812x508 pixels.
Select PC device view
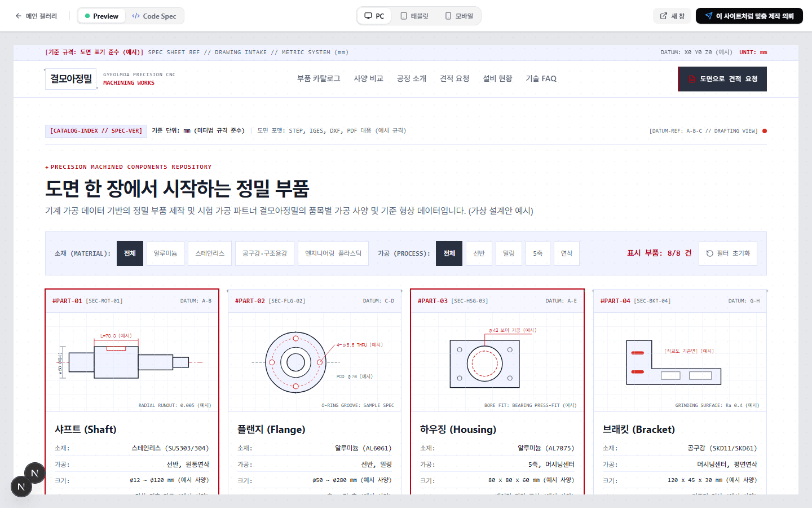pyautogui.click(x=374, y=16)
